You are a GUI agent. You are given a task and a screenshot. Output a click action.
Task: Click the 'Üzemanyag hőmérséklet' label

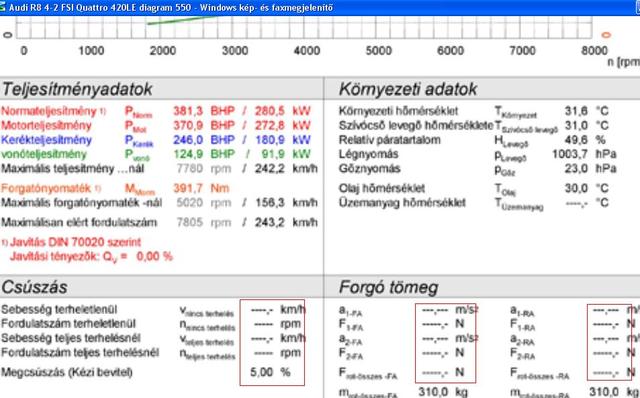pos(402,203)
